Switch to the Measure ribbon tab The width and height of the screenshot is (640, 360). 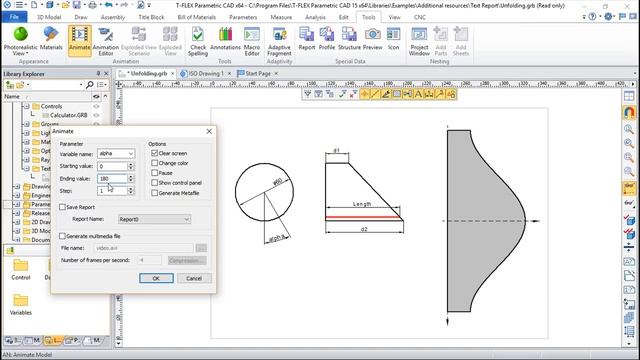(x=281, y=17)
